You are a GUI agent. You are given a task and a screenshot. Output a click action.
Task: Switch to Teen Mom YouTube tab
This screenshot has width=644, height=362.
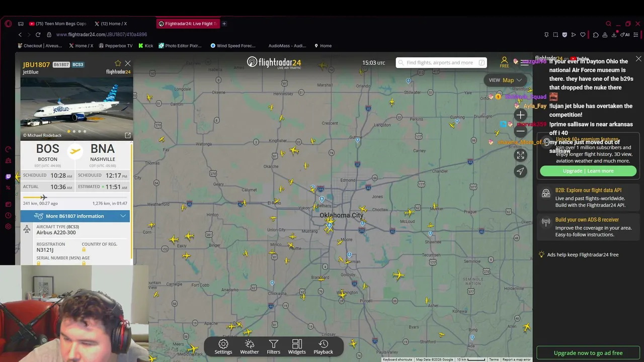pyautogui.click(x=58, y=24)
